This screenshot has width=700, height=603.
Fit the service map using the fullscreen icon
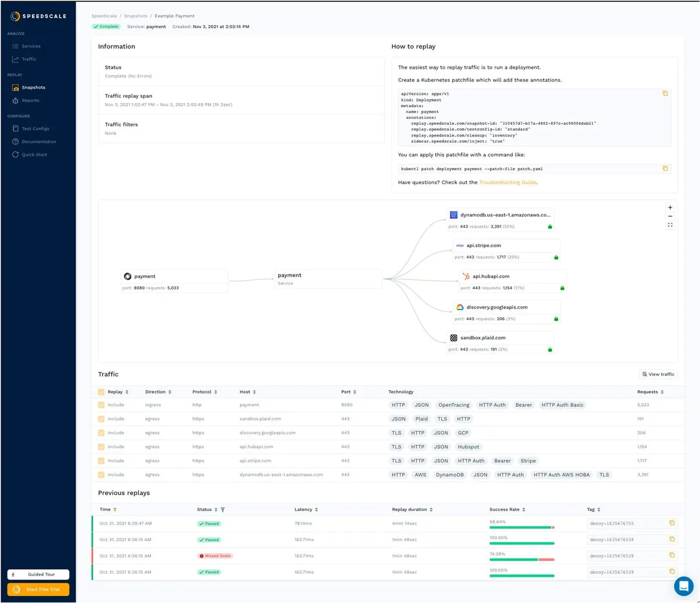pos(670,225)
